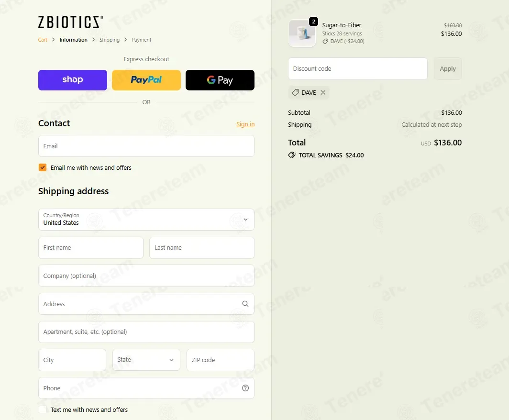Go back to Cart breadcrumb

43,40
